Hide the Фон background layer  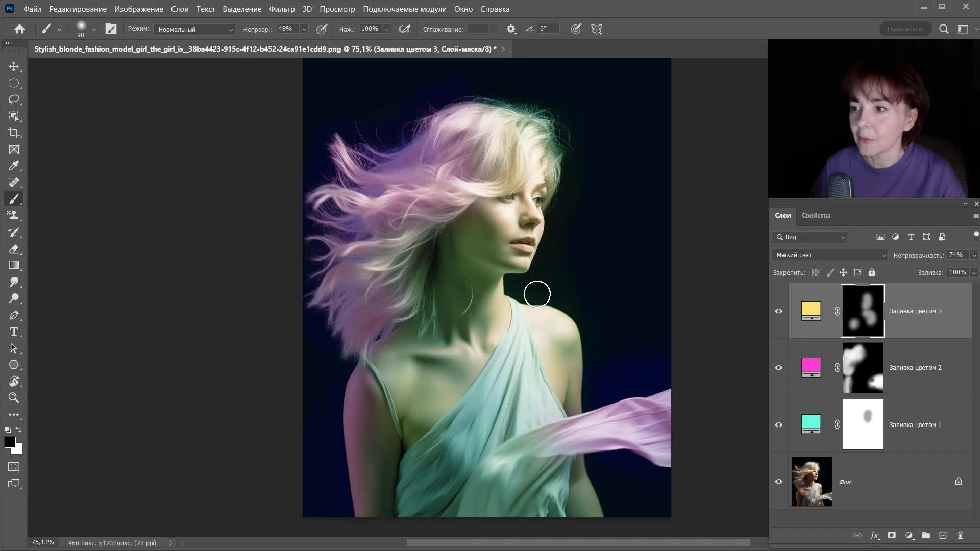(778, 482)
